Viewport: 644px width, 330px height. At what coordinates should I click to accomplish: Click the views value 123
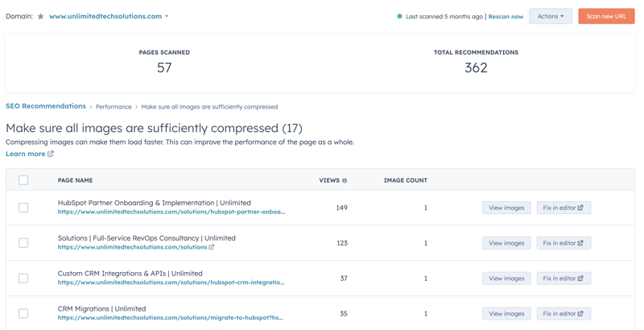click(x=342, y=243)
